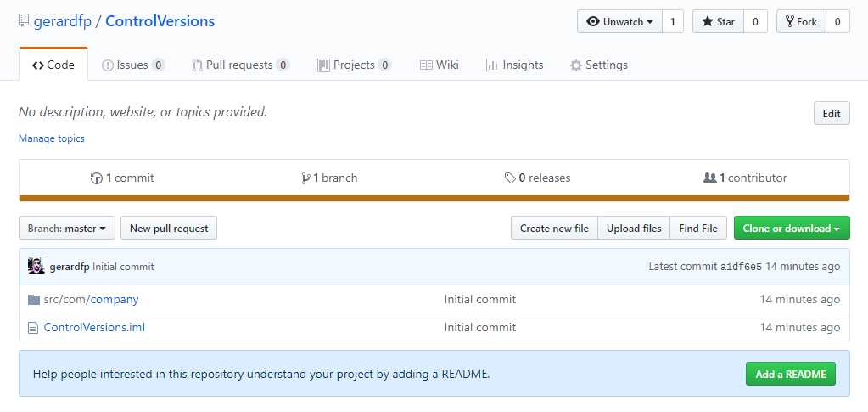Click the commit history icon
The image size is (868, 412).
(x=96, y=178)
